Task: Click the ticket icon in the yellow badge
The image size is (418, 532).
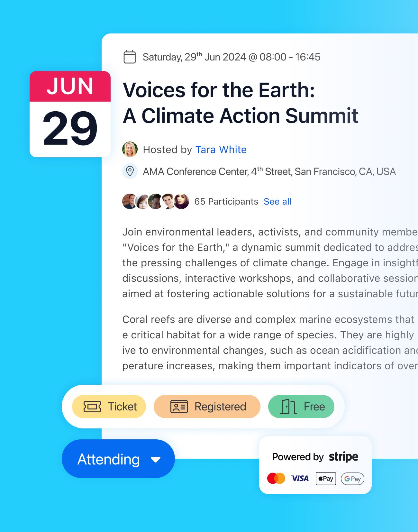Action: tap(92, 407)
